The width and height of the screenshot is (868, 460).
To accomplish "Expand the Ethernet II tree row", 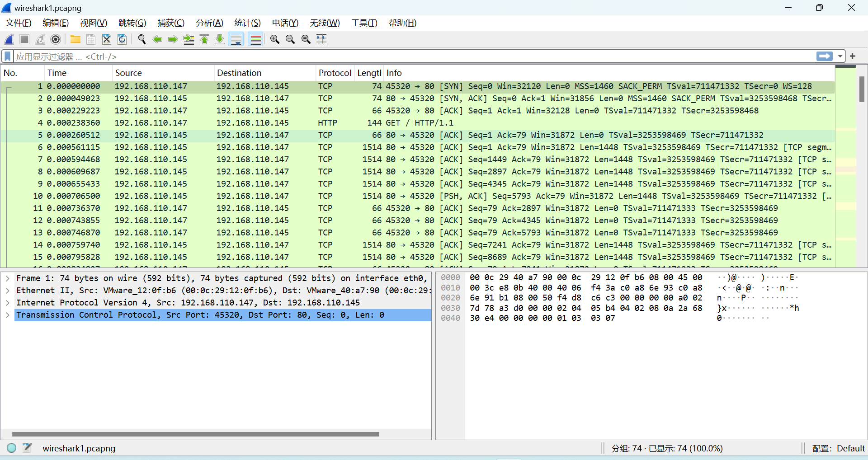I will [x=8, y=291].
